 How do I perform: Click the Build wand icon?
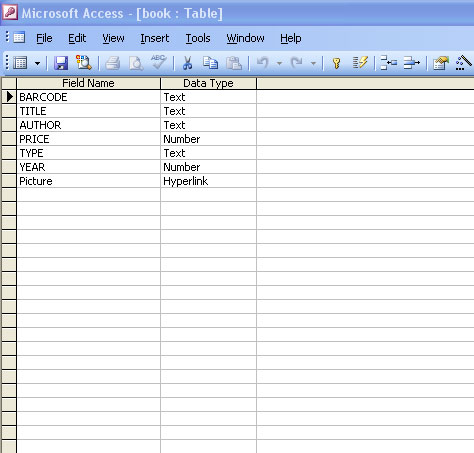(464, 63)
